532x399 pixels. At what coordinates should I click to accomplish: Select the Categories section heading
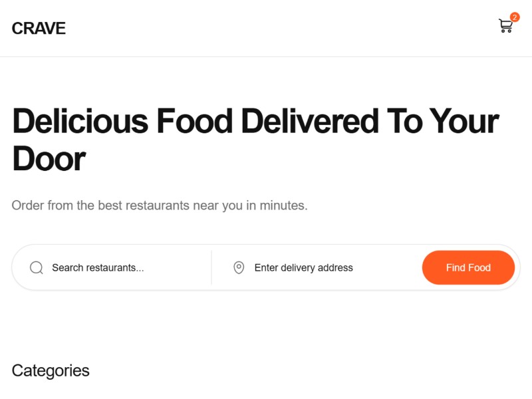[51, 370]
